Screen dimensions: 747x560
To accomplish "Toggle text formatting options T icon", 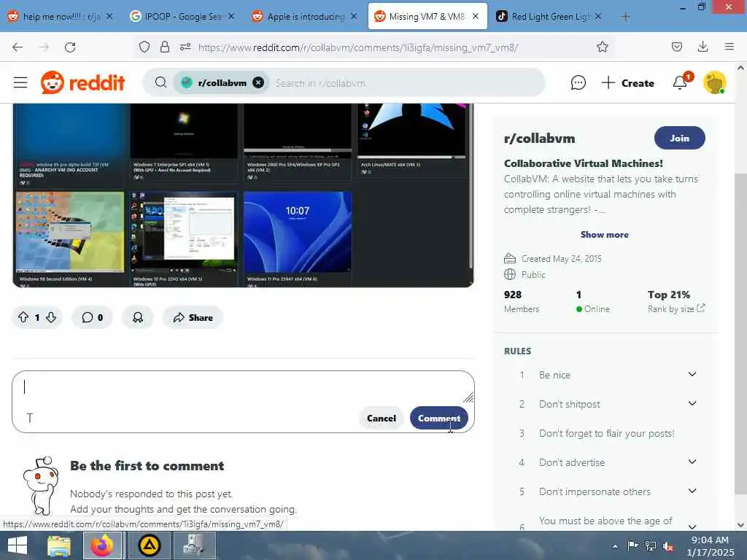I will click(x=29, y=418).
